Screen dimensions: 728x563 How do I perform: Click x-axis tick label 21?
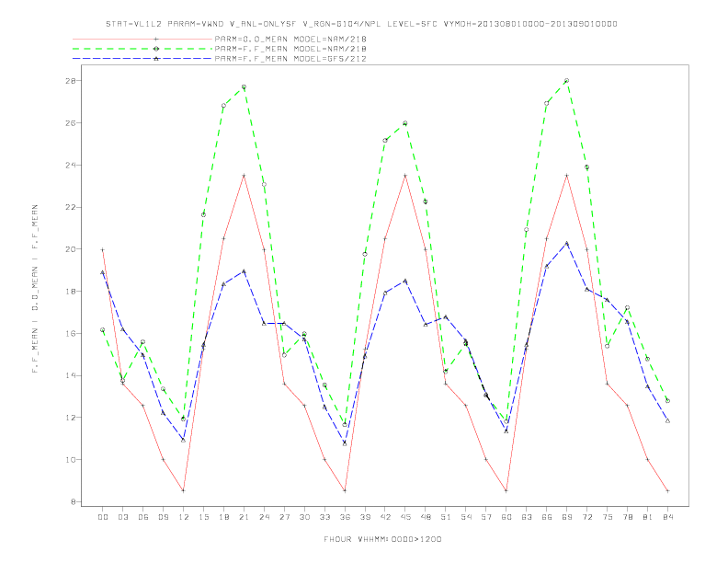(x=244, y=517)
